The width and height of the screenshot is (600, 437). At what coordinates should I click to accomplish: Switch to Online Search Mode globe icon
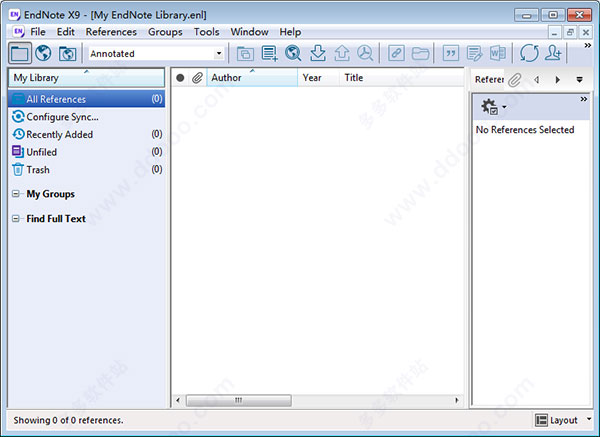click(x=43, y=53)
